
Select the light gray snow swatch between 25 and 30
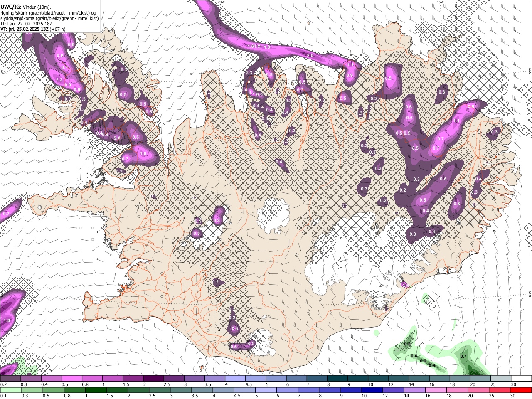501,378
